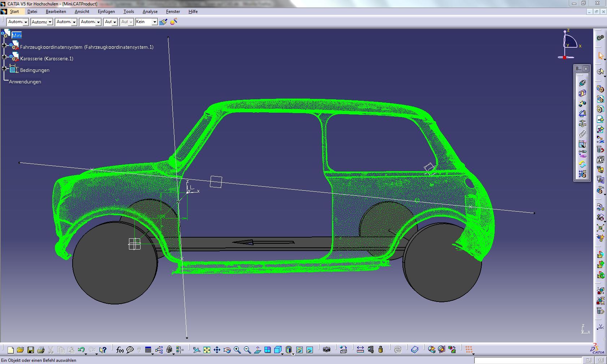Click the Painter brush icon in top toolbar

point(163,22)
